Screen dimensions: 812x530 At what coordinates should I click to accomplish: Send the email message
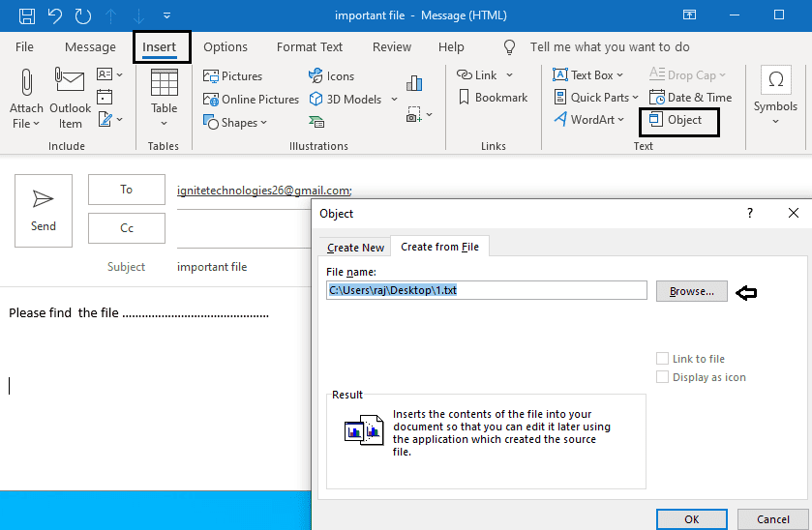(x=44, y=211)
